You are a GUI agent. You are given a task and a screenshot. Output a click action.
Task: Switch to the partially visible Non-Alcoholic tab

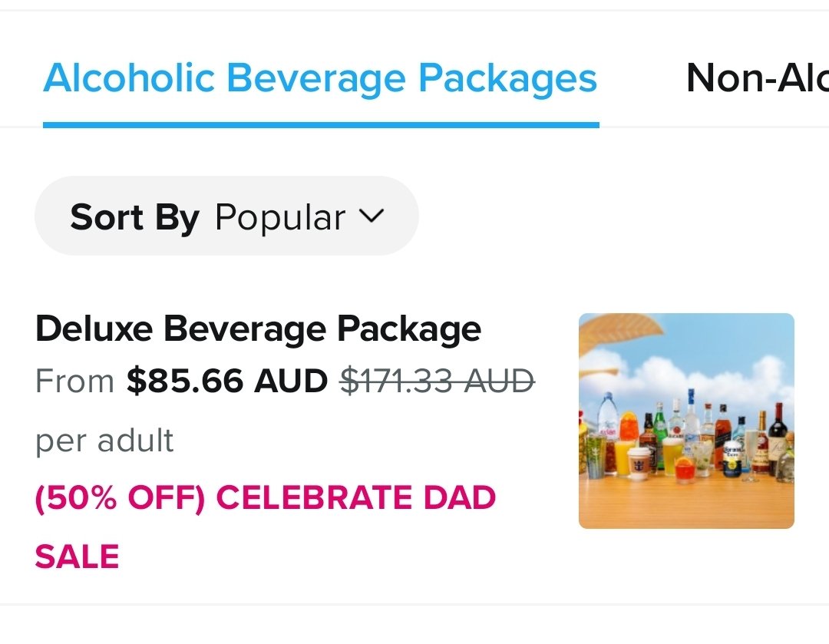(756, 78)
